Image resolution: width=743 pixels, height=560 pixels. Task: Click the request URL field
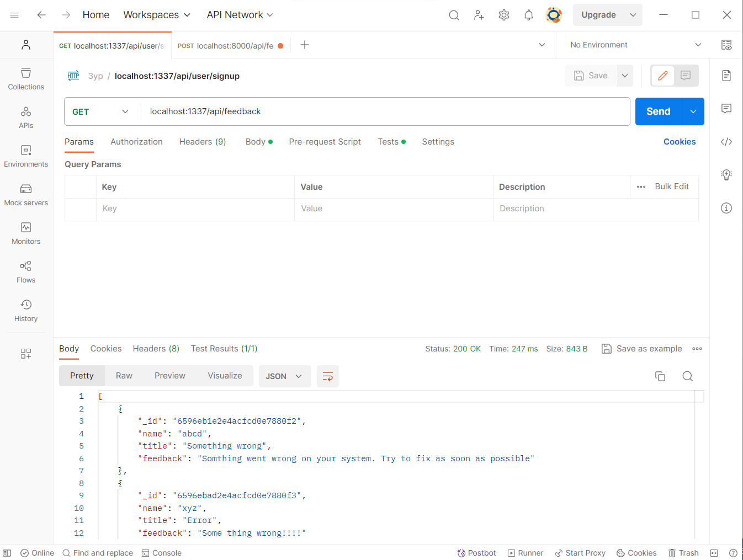click(385, 111)
